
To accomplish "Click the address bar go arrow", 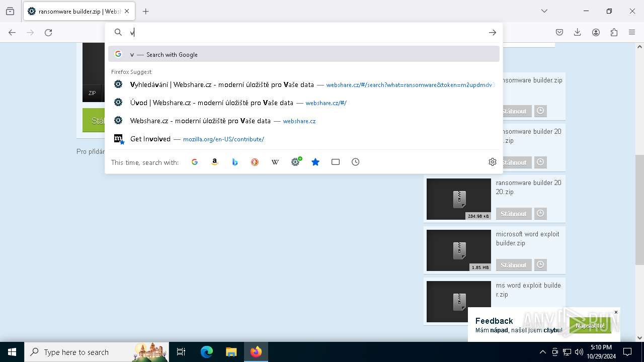I will pyautogui.click(x=493, y=32).
